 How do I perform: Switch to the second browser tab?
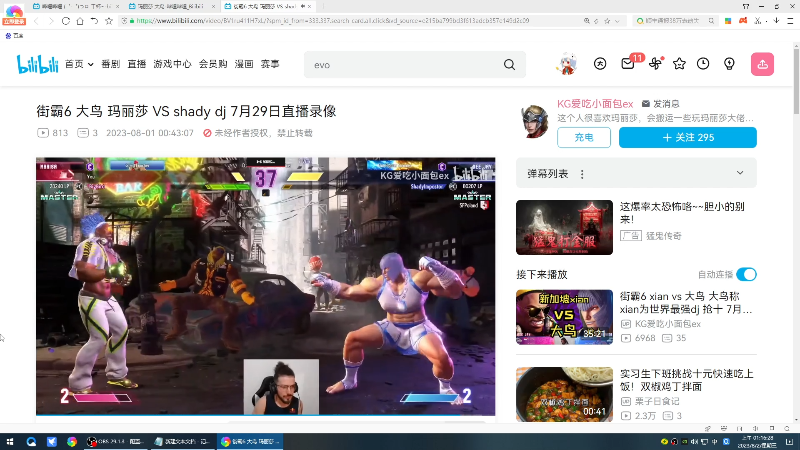point(171,6)
